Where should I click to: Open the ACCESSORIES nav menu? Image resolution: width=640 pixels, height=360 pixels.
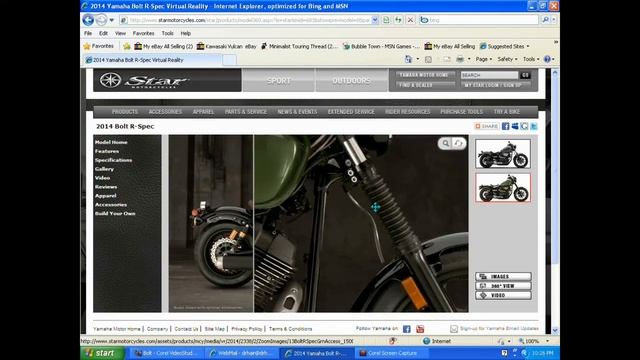pyautogui.click(x=165, y=111)
